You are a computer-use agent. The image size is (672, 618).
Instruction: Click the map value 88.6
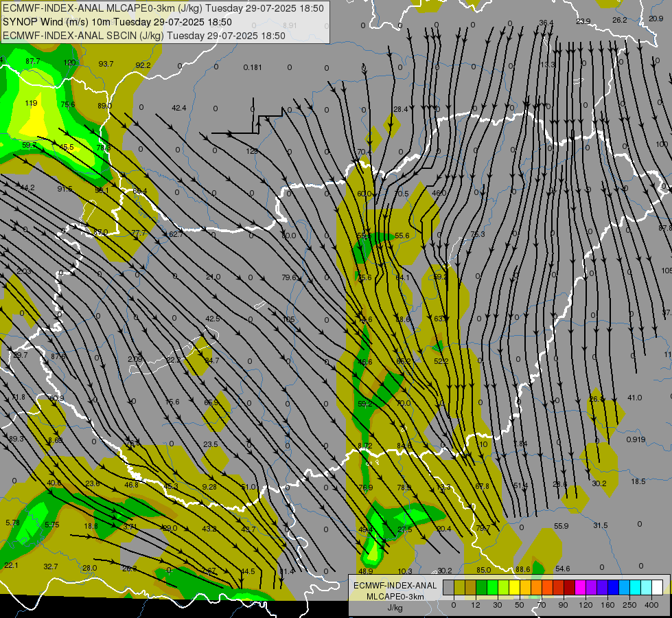pyautogui.click(x=522, y=569)
